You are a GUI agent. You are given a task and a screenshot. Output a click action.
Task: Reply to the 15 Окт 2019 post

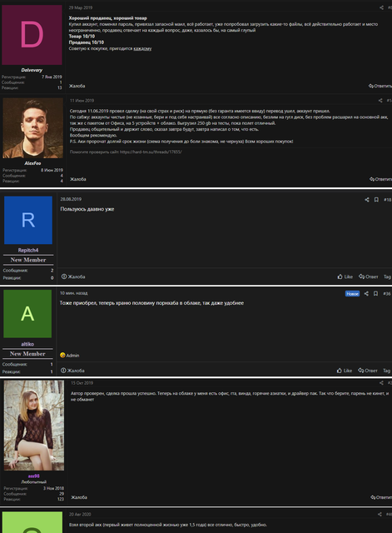381,497
